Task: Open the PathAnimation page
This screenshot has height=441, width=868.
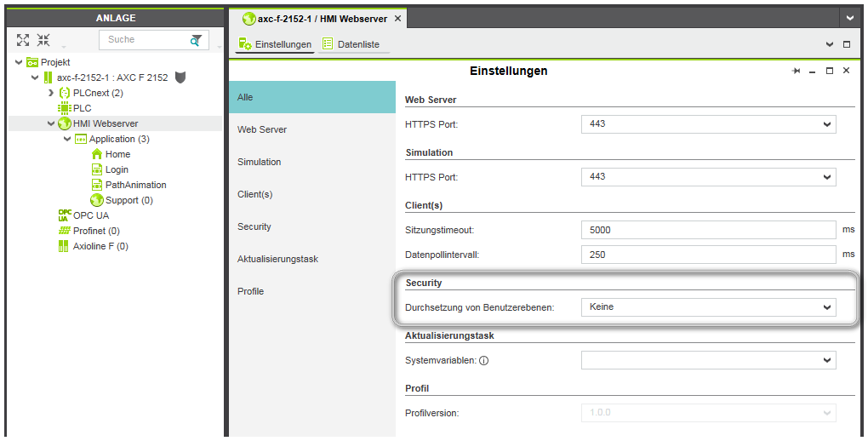Action: [x=135, y=185]
